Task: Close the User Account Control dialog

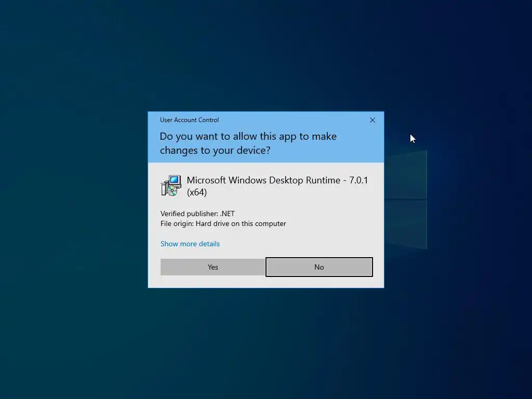Action: 372,120
